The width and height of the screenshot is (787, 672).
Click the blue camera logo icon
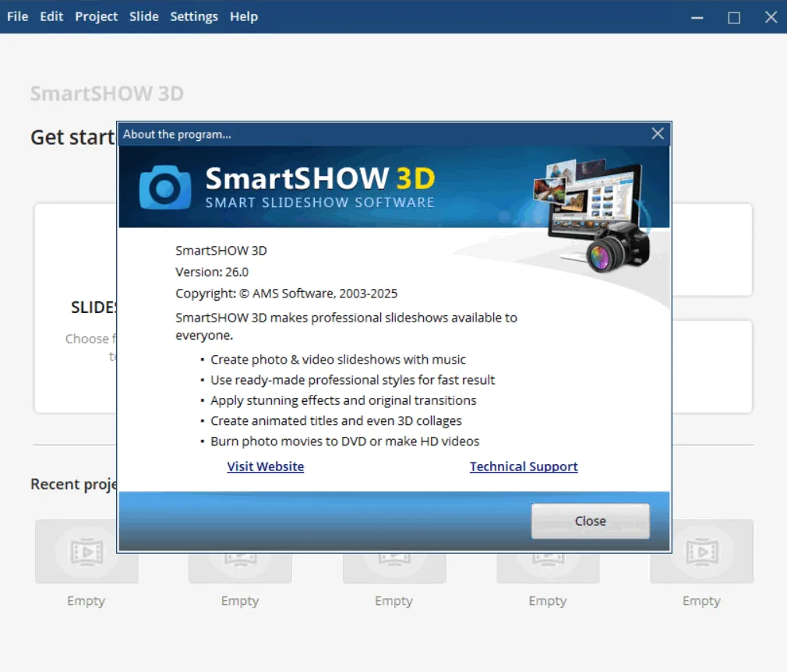click(165, 187)
